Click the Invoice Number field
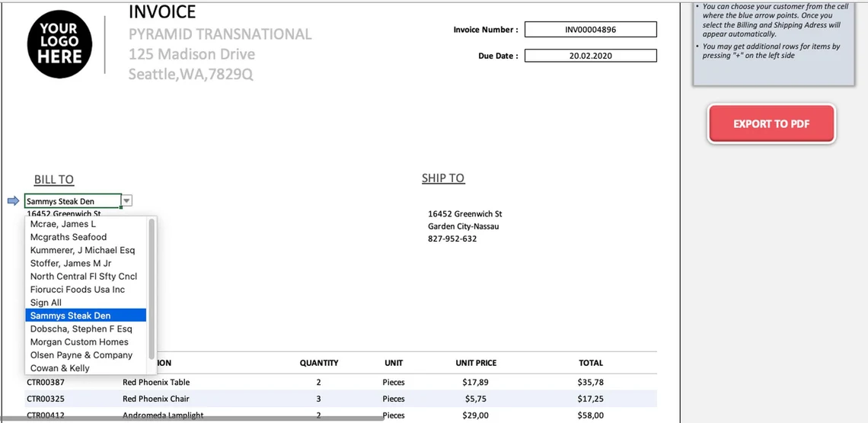 pos(590,30)
